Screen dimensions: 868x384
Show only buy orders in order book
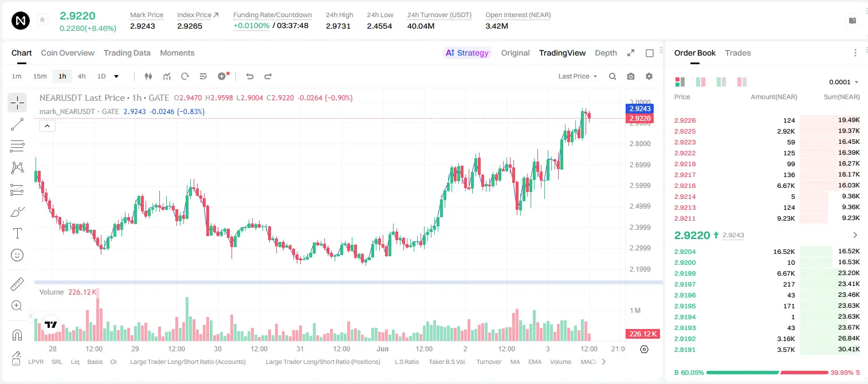[721, 82]
